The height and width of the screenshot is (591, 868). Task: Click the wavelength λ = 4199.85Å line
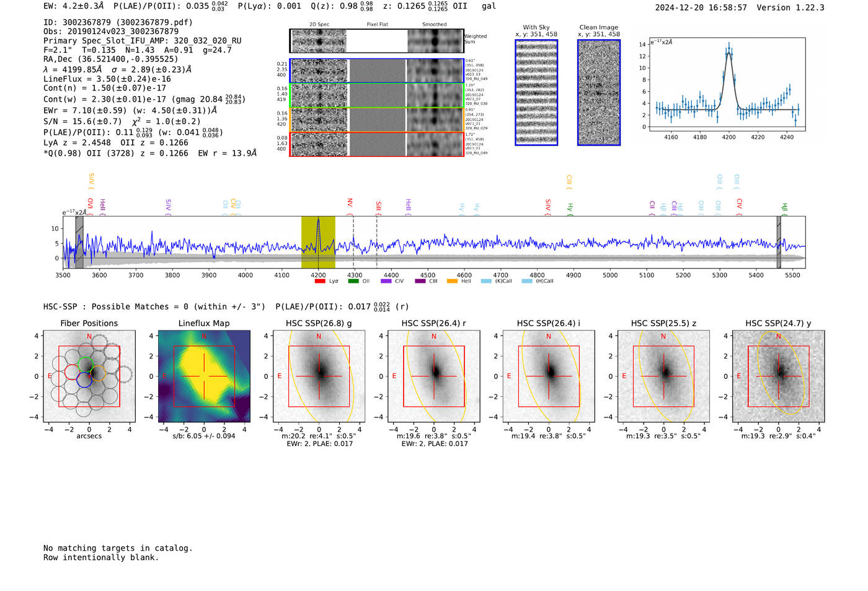pos(117,69)
